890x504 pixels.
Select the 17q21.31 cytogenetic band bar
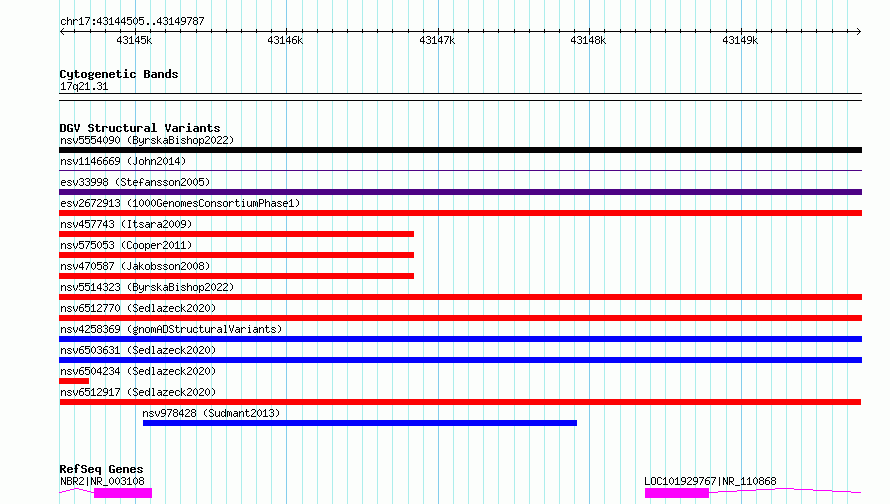[x=460, y=97]
